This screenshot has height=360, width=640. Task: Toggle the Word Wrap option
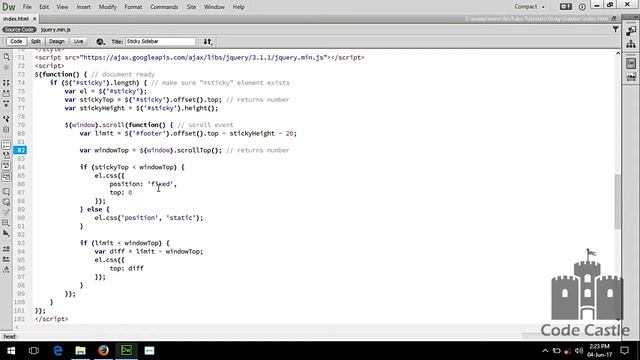6,166
